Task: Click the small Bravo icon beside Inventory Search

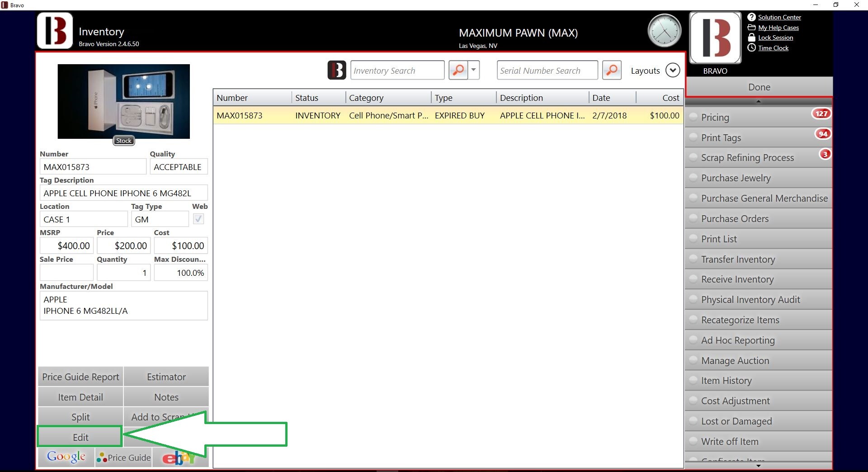Action: click(337, 70)
